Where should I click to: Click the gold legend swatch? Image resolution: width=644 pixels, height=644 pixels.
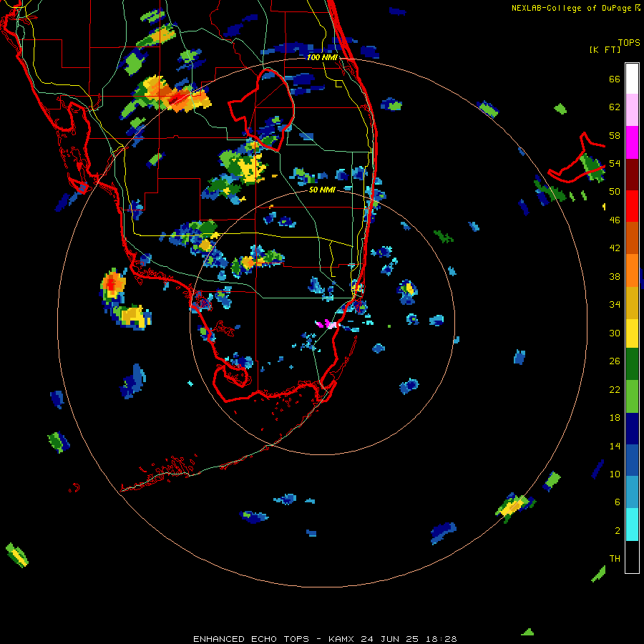point(632,303)
